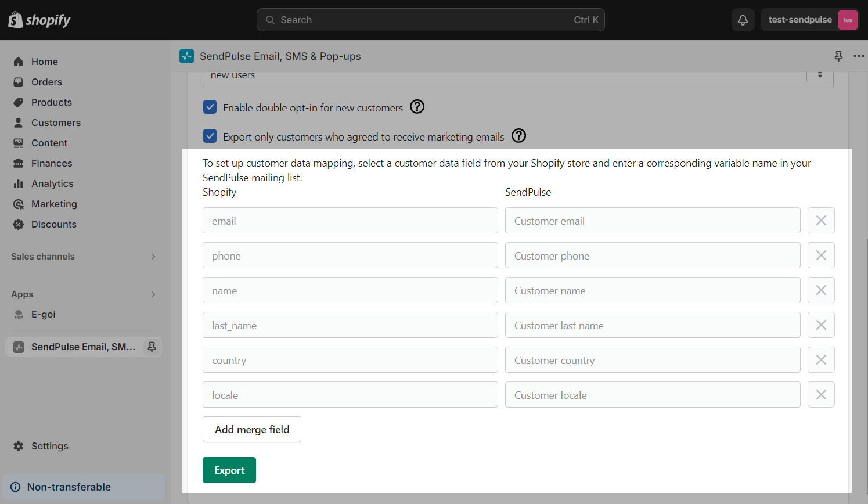868x504 pixels.
Task: Open Finances in sidebar
Action: pyautogui.click(x=52, y=163)
